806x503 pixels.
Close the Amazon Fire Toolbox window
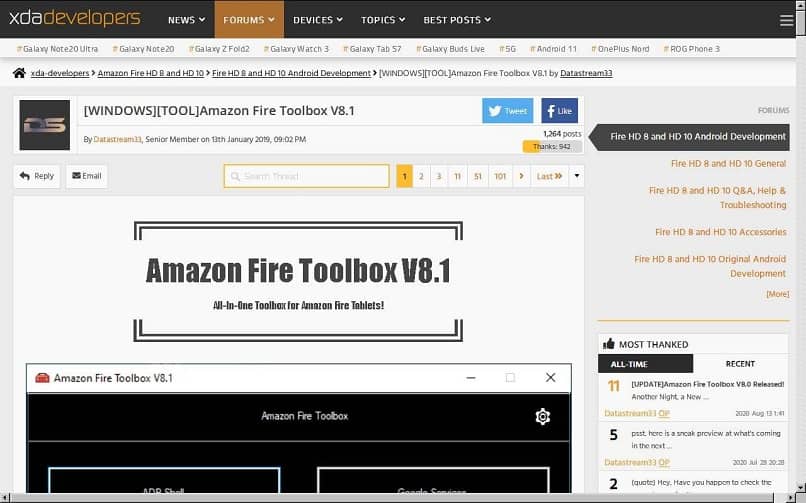click(551, 378)
